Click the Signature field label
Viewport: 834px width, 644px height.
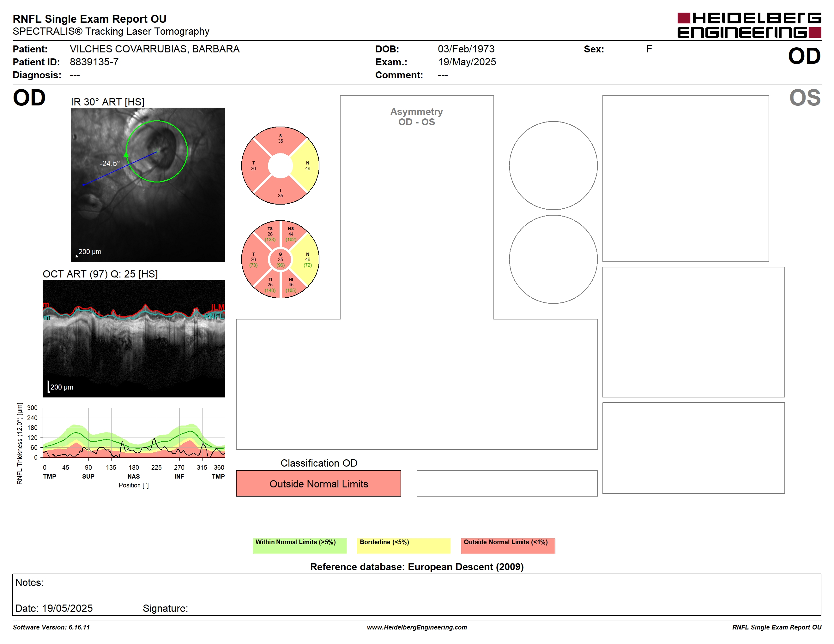[x=165, y=608]
